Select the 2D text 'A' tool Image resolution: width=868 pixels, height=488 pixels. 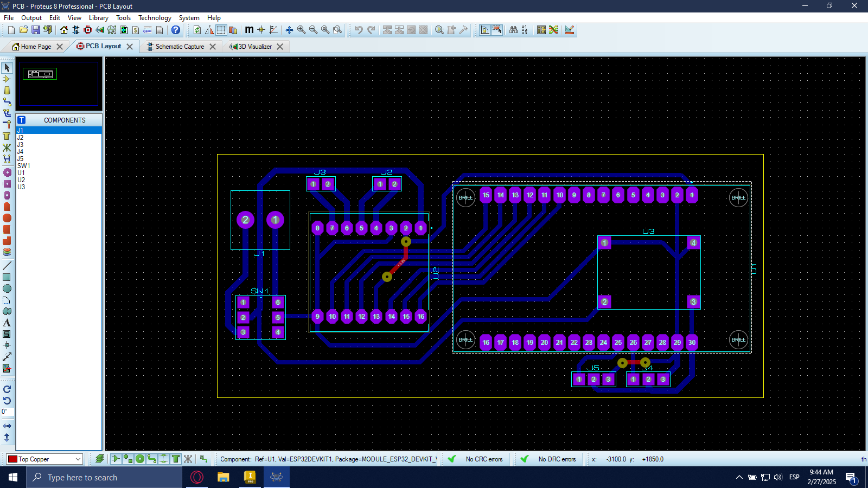pyautogui.click(x=7, y=323)
